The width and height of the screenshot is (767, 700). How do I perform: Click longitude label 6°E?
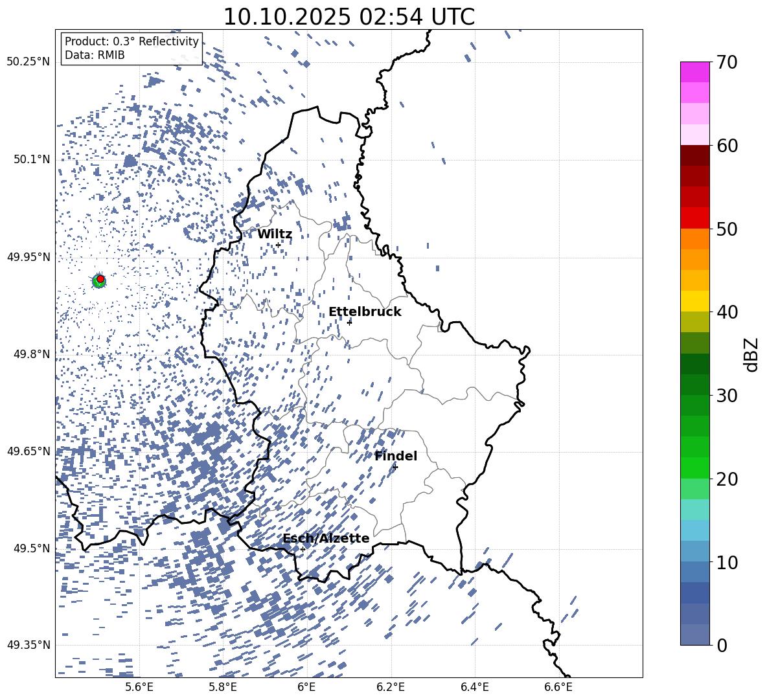click(306, 687)
